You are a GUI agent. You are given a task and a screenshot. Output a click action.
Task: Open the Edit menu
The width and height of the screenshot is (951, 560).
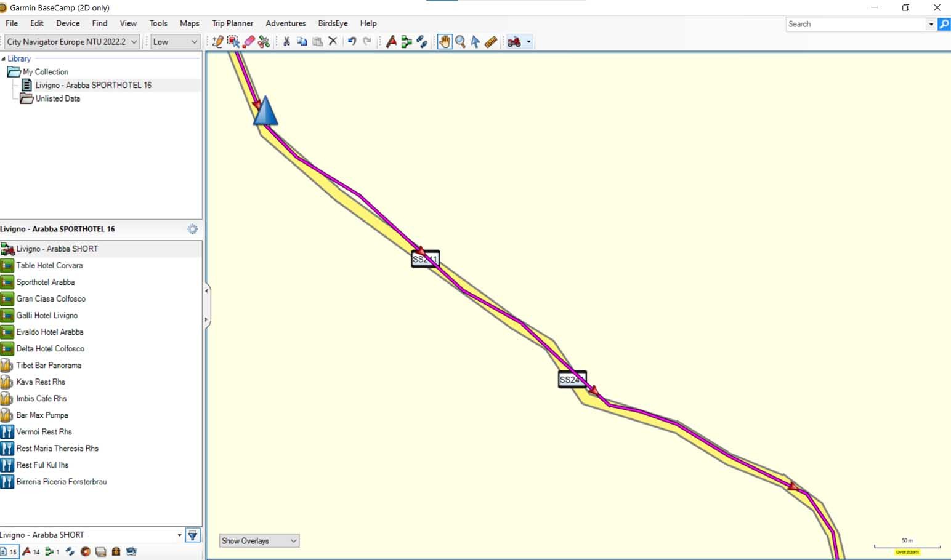click(37, 23)
